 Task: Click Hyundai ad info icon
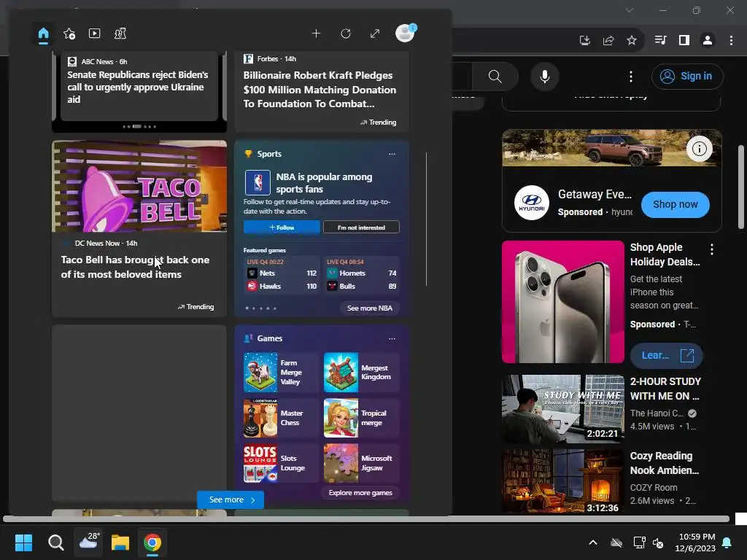point(699,149)
